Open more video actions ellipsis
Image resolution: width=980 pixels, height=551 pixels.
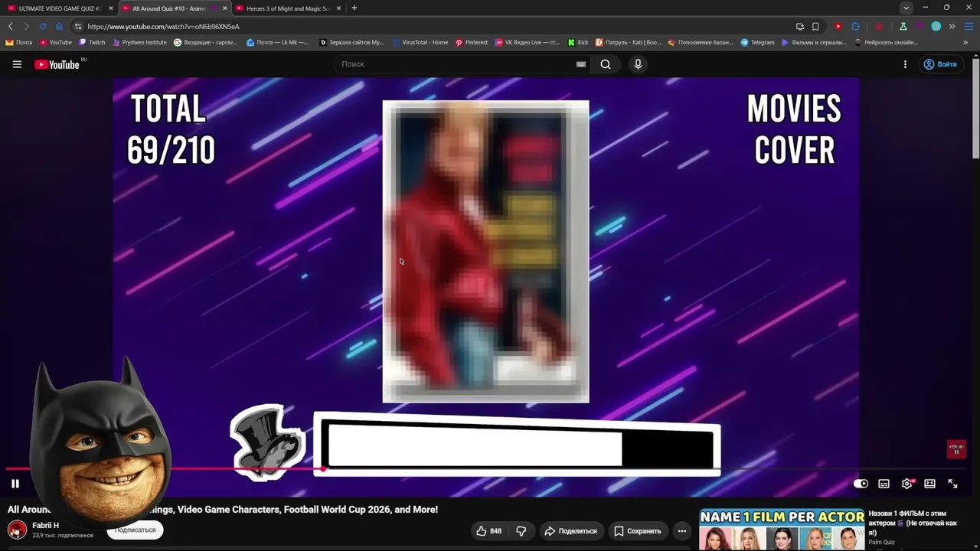pos(682,531)
